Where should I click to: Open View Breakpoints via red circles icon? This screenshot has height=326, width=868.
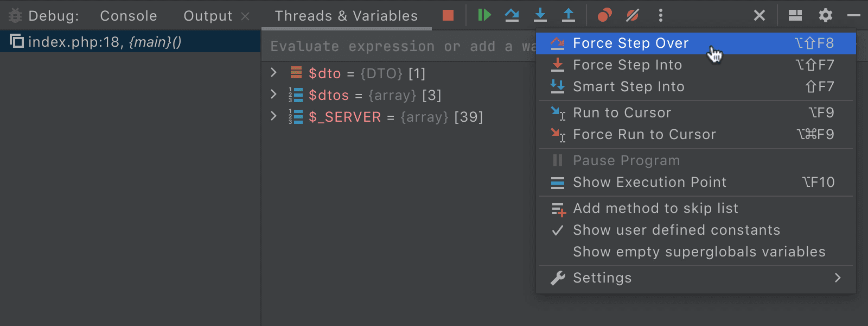tap(604, 15)
